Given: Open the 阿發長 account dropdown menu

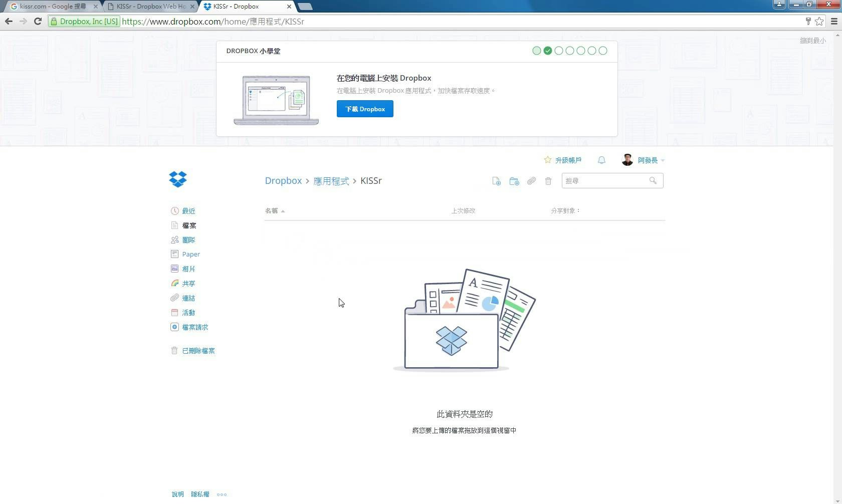Looking at the screenshot, I should coord(651,160).
